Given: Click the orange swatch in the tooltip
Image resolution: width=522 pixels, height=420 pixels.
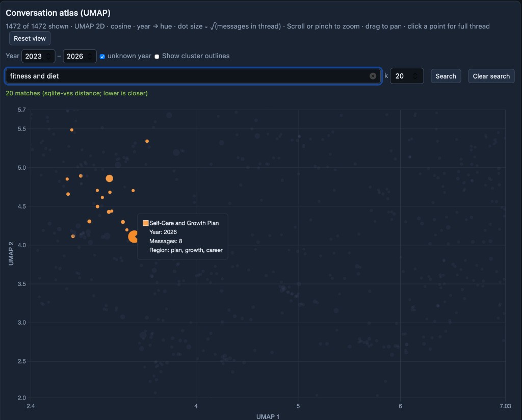Looking at the screenshot, I should pyautogui.click(x=146, y=223).
